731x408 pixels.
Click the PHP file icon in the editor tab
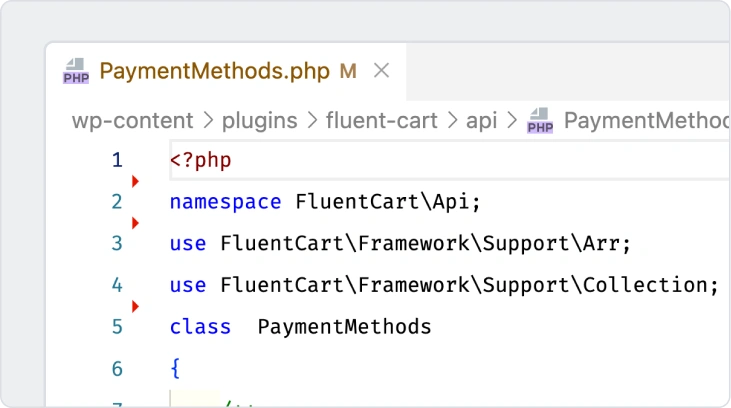(75, 71)
